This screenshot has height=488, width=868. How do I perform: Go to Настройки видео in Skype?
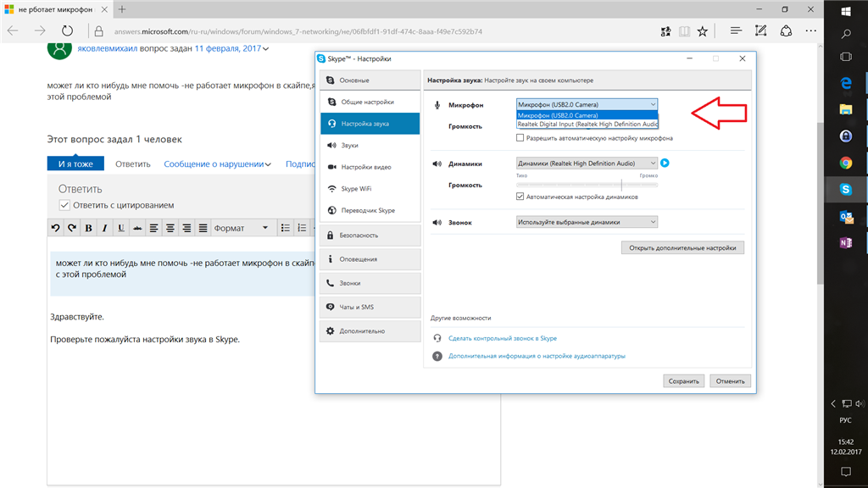tap(370, 167)
